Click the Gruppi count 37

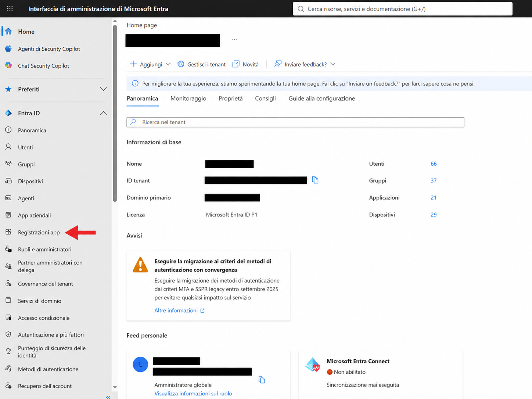coord(434,181)
